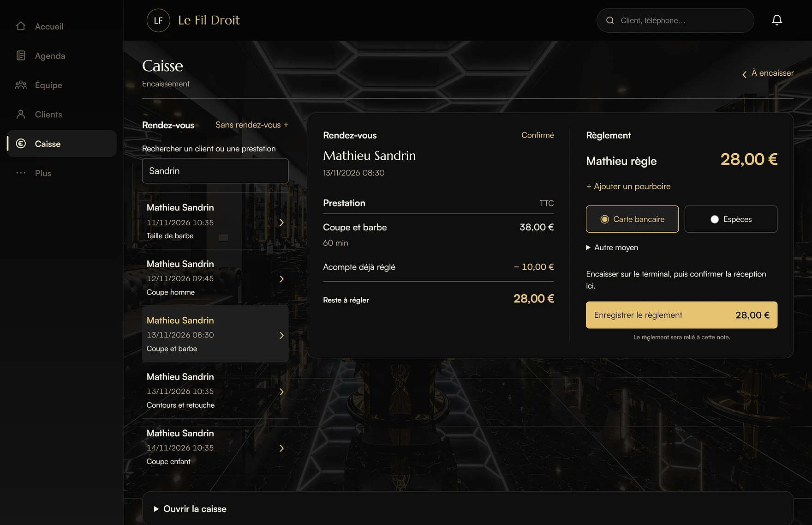The width and height of the screenshot is (812, 525).
Task: Select Espèces payment method
Action: (731, 219)
